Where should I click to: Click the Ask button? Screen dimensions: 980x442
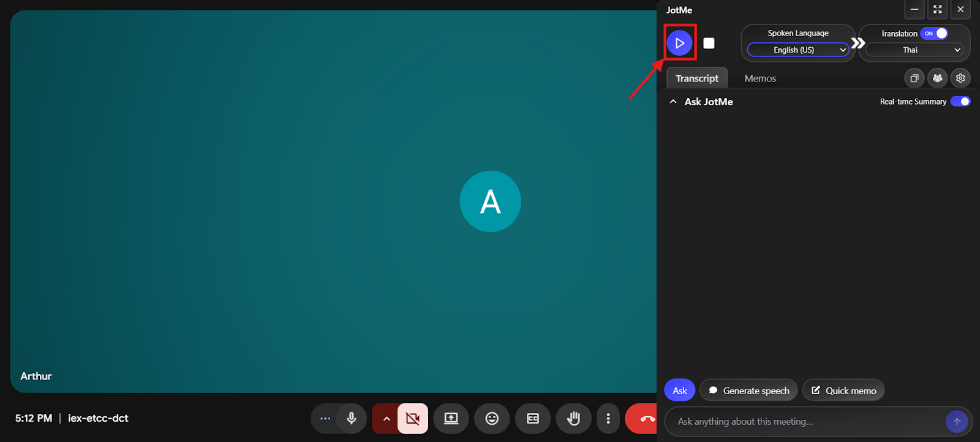680,391
